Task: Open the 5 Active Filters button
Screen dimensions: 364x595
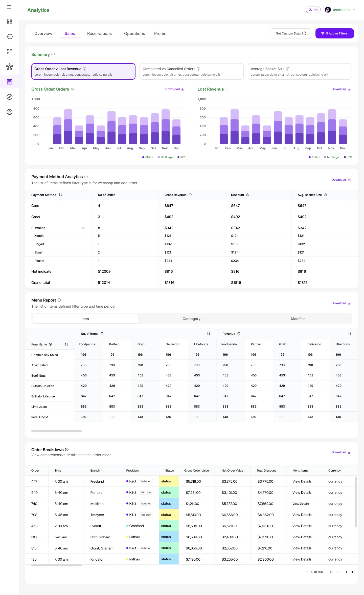Action: pyautogui.click(x=334, y=33)
